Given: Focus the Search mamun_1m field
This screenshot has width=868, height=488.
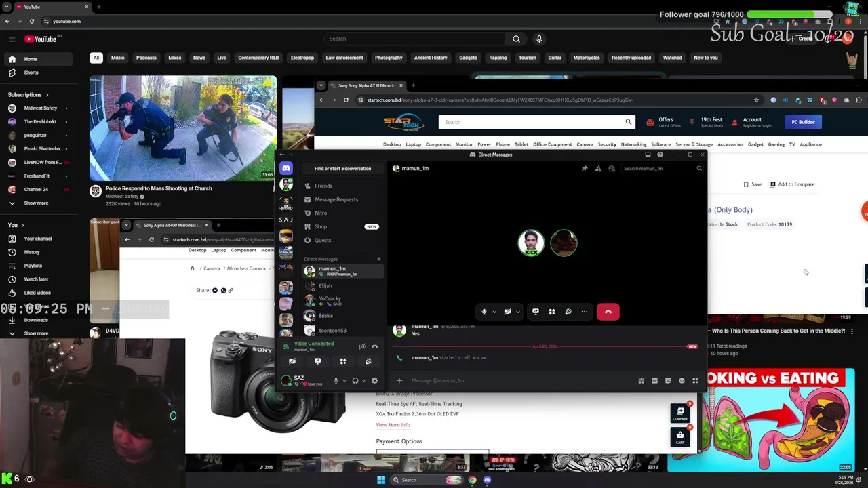Looking at the screenshot, I should 663,168.
